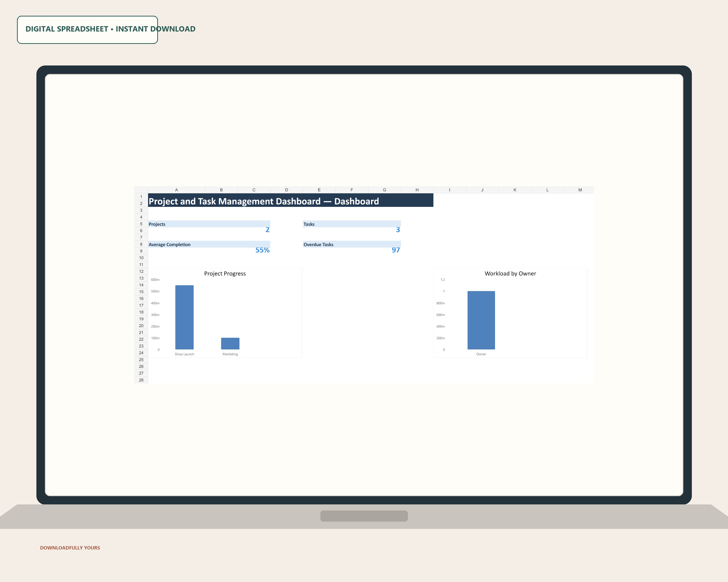This screenshot has height=582, width=728.
Task: Click the 'Downloadfully Yours' brand text
Action: (x=70, y=548)
